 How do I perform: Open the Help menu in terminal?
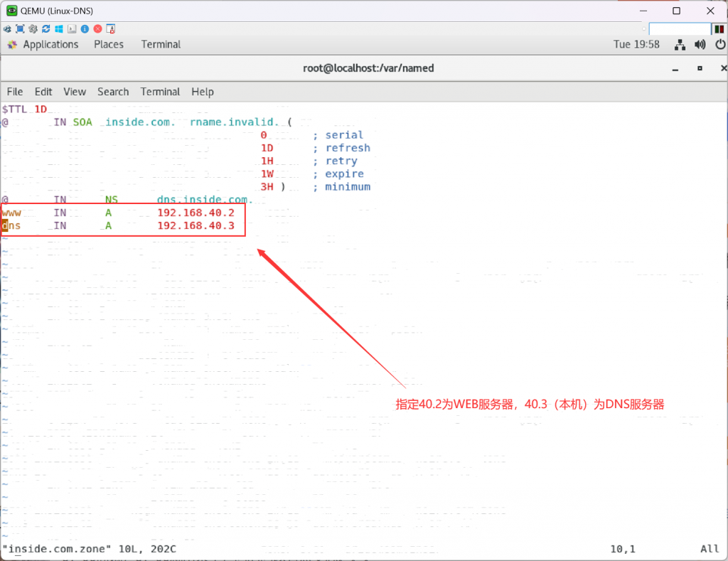click(203, 92)
